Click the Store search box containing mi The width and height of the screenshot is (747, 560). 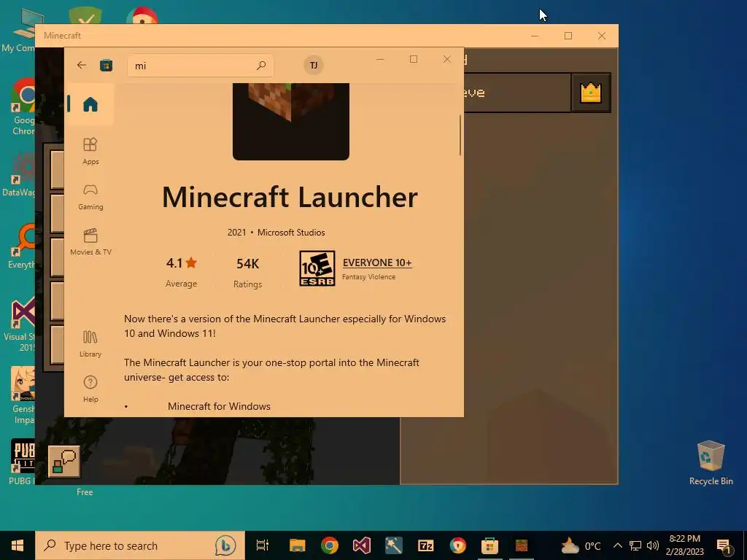(x=200, y=66)
